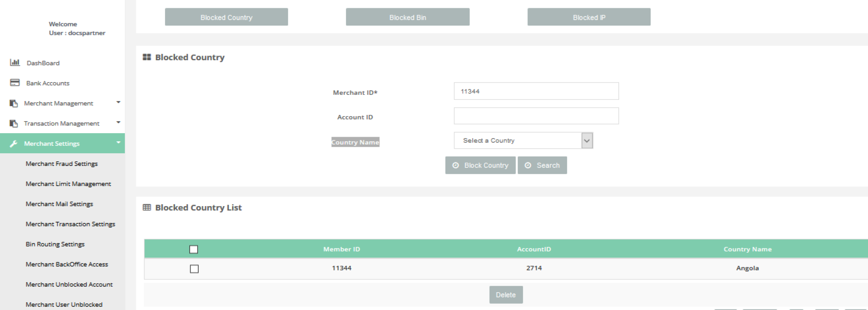868x310 pixels.
Task: Click the Merchant Management sidebar icon
Action: point(14,103)
